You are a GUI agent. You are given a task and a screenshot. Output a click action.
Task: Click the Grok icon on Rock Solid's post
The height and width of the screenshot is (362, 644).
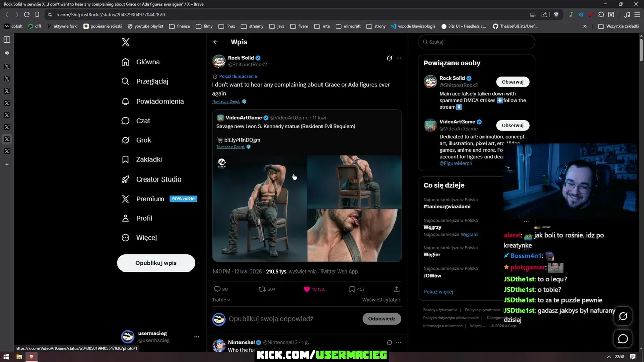click(389, 58)
